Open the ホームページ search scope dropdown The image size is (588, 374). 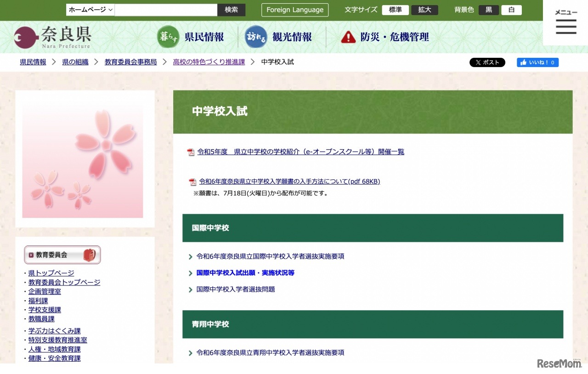click(x=90, y=9)
